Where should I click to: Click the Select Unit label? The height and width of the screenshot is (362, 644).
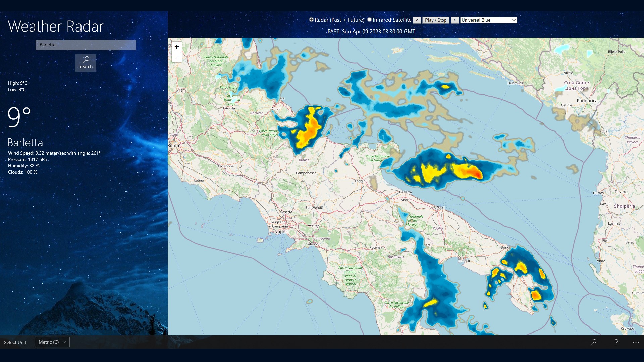coord(15,342)
